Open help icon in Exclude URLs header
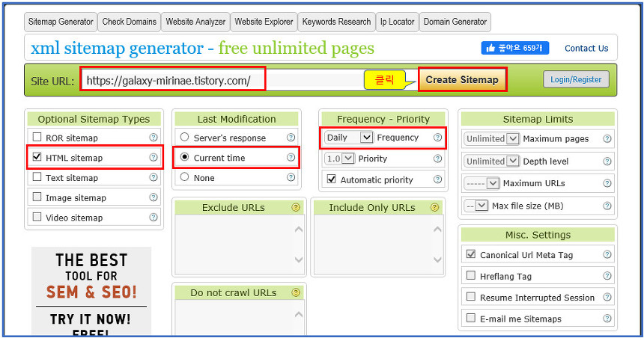This screenshot has width=644, height=338. pos(296,208)
